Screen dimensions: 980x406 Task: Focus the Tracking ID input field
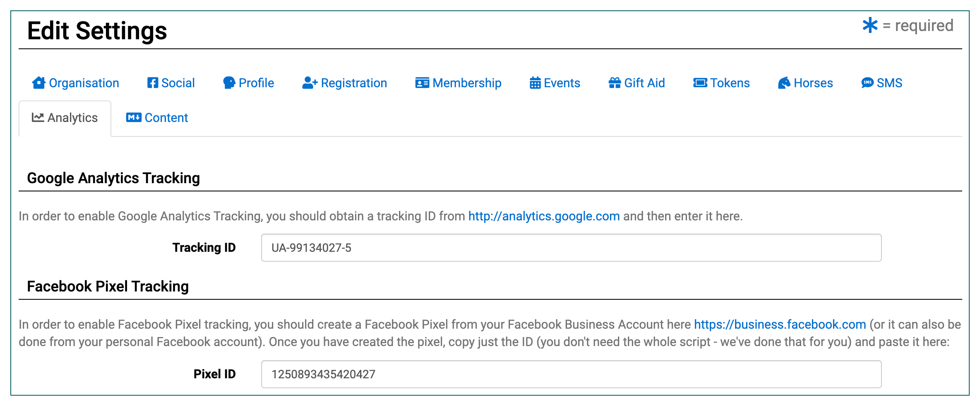[x=571, y=248]
